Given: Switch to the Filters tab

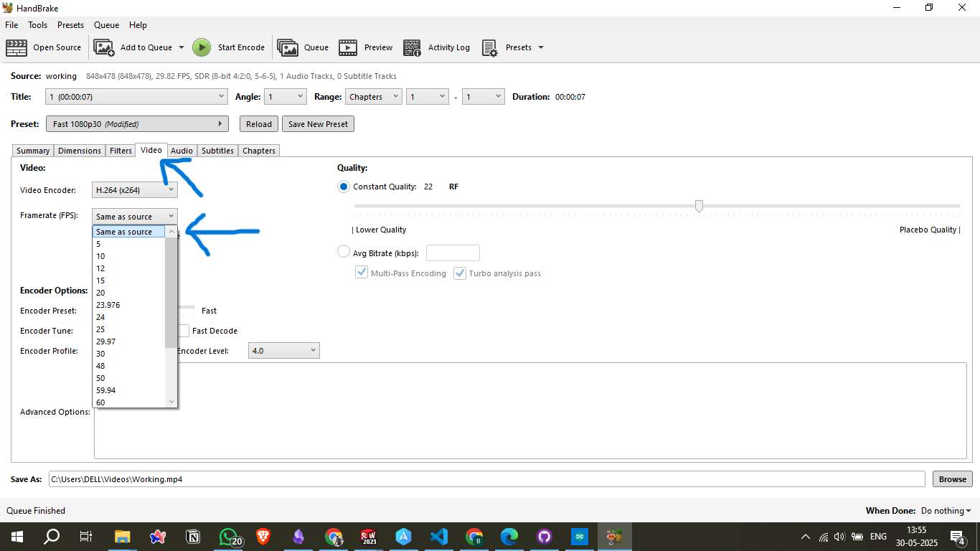Looking at the screenshot, I should click(121, 151).
